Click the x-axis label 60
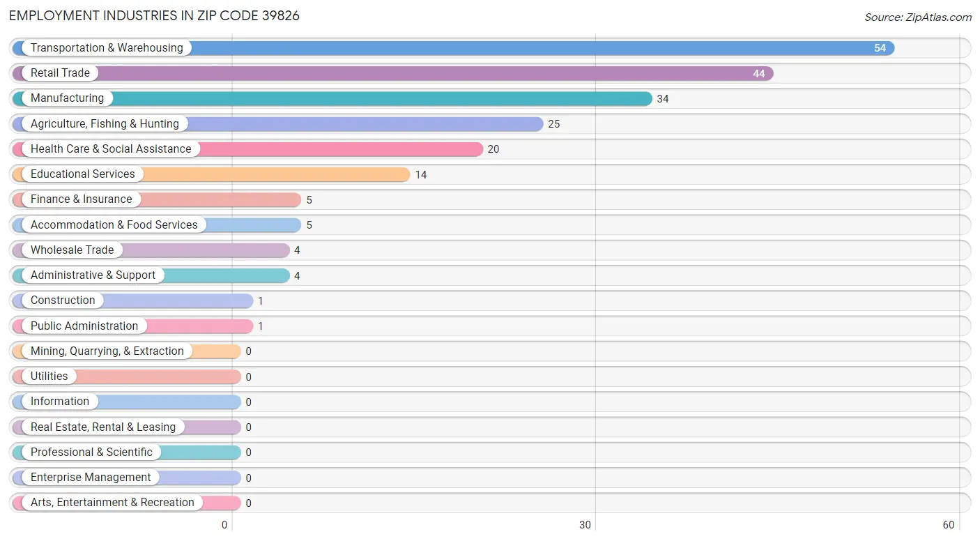Image resolution: width=980 pixels, height=541 pixels. pyautogui.click(x=948, y=525)
